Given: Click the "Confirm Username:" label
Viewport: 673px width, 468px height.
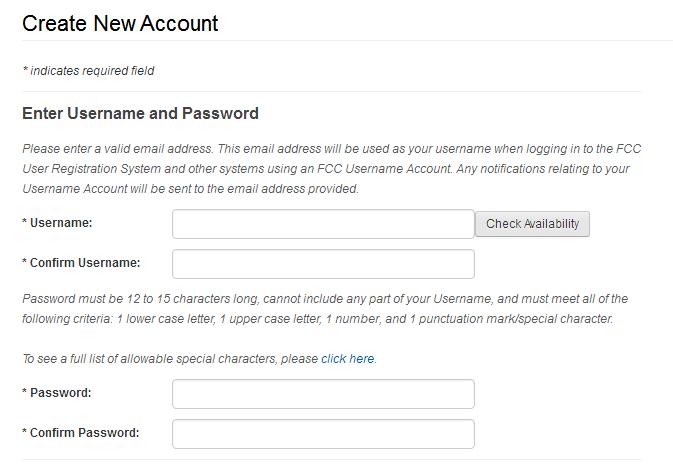Looking at the screenshot, I should click(x=85, y=264).
